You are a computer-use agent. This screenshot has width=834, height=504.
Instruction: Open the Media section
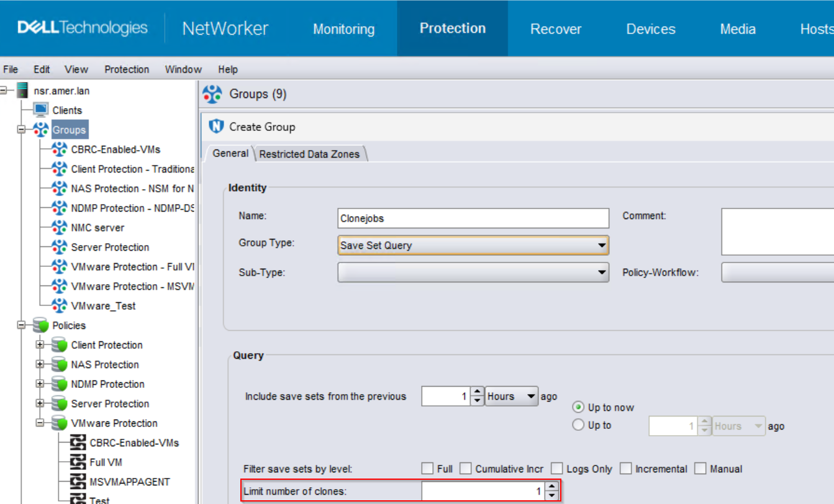(738, 29)
